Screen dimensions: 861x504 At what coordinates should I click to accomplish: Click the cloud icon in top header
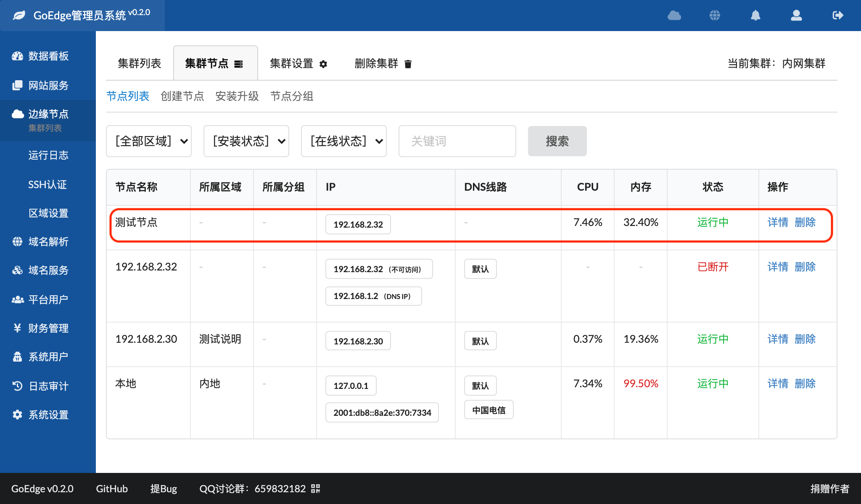tap(674, 16)
